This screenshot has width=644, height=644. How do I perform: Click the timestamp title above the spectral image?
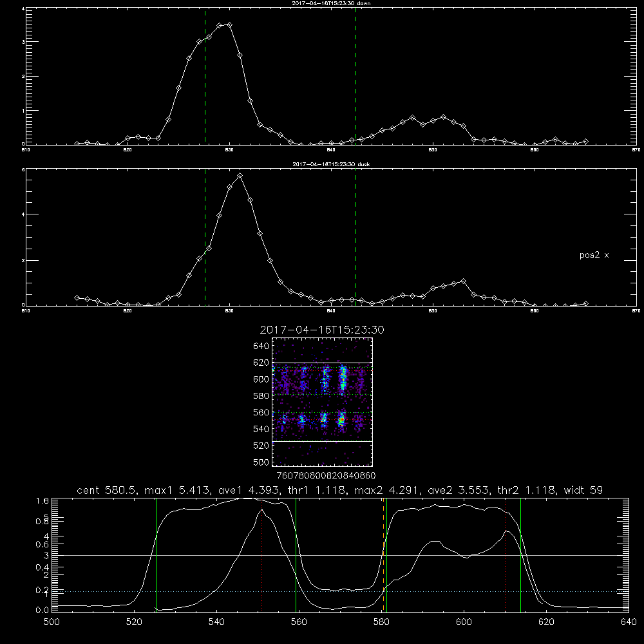(322, 330)
